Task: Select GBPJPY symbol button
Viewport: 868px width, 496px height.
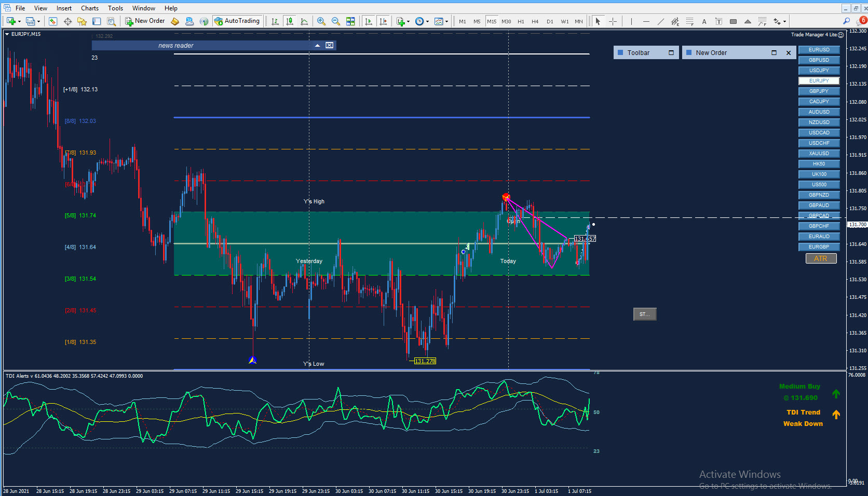Action: point(819,91)
